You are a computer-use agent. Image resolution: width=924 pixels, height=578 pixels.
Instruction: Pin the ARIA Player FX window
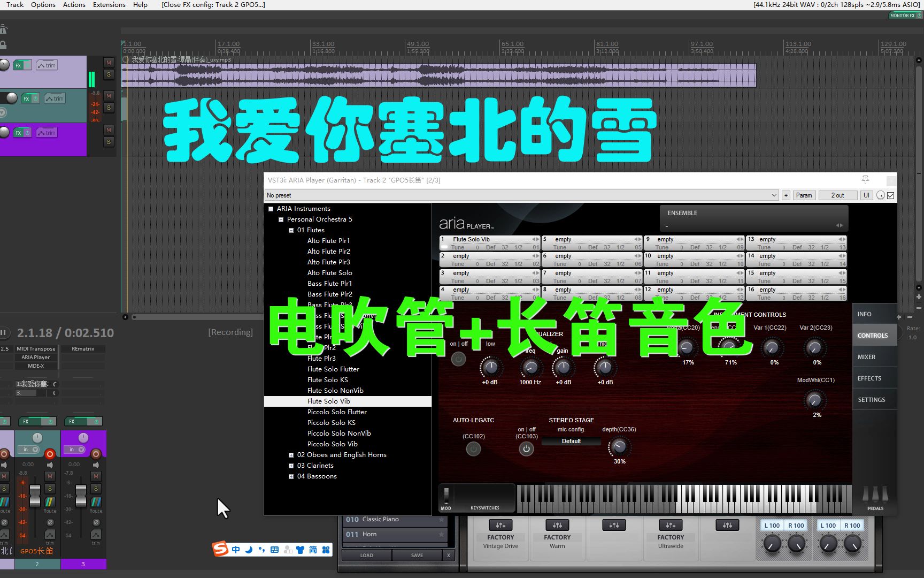865,180
